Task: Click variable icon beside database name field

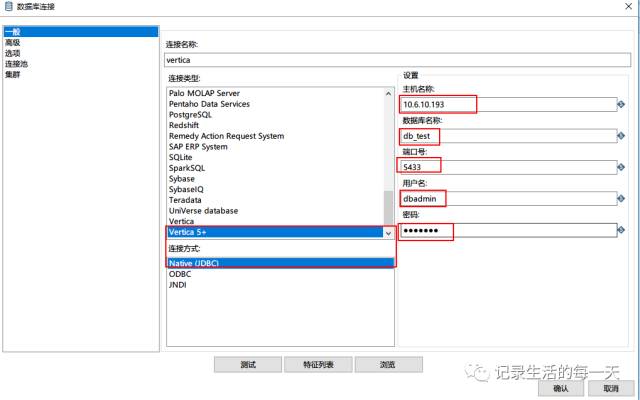Action: tap(621, 136)
